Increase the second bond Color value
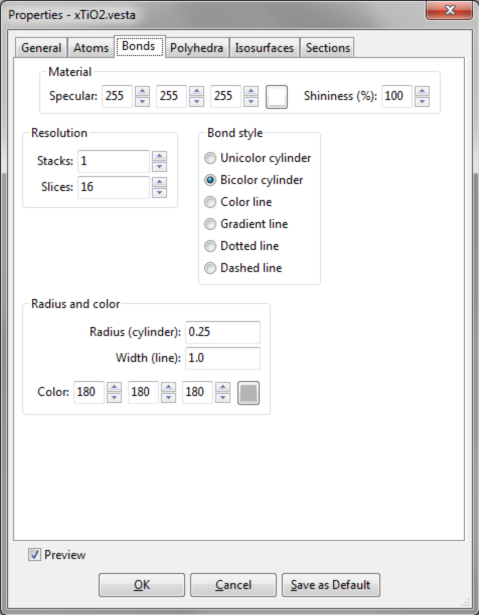Image resolution: width=479 pixels, height=615 pixels. tap(169, 387)
